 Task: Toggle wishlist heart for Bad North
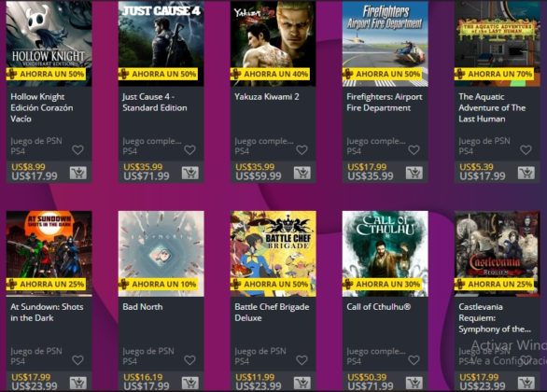[x=189, y=360]
